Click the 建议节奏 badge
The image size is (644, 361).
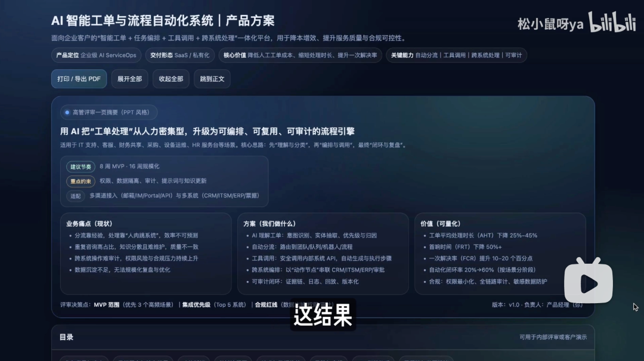(x=80, y=166)
